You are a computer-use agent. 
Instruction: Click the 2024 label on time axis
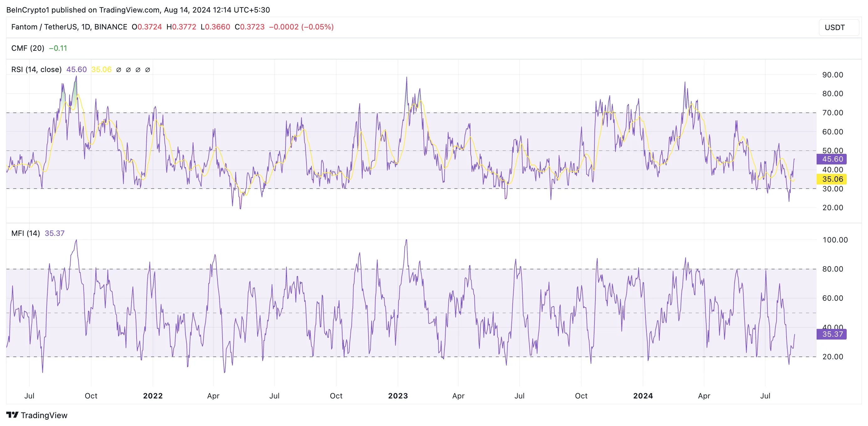[x=643, y=396]
